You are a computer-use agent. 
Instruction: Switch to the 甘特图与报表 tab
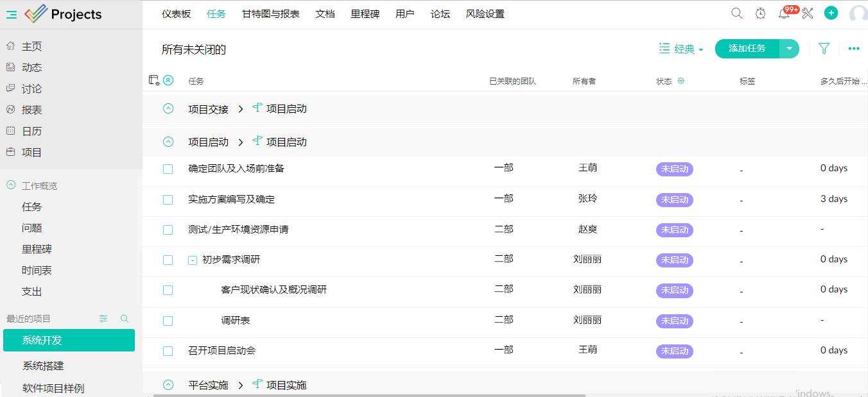coord(270,14)
